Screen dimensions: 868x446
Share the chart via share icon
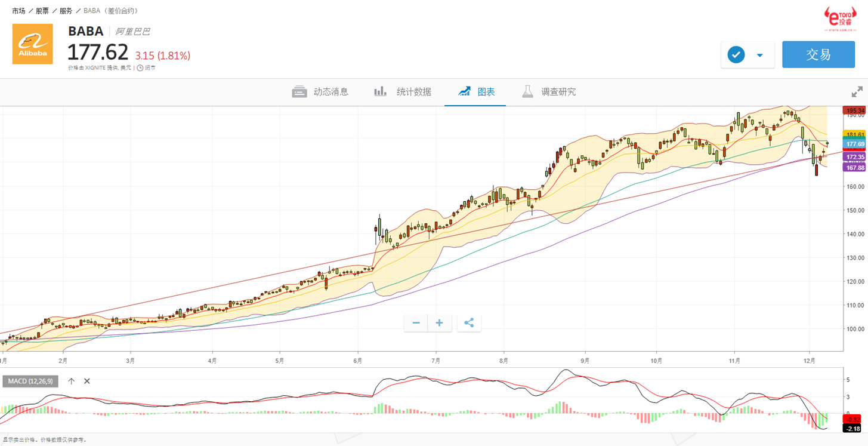[x=469, y=323]
